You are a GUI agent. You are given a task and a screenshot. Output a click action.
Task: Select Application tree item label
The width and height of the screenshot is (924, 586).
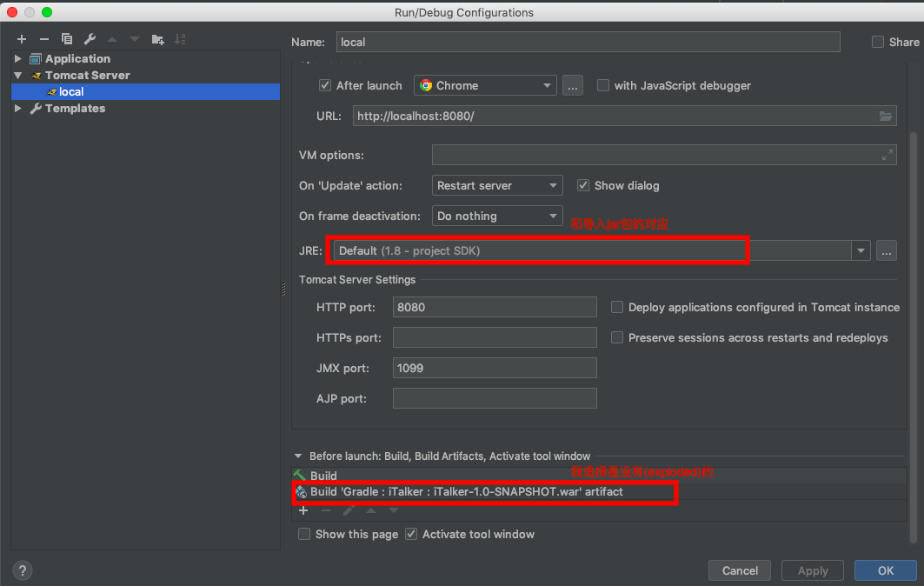pos(77,59)
